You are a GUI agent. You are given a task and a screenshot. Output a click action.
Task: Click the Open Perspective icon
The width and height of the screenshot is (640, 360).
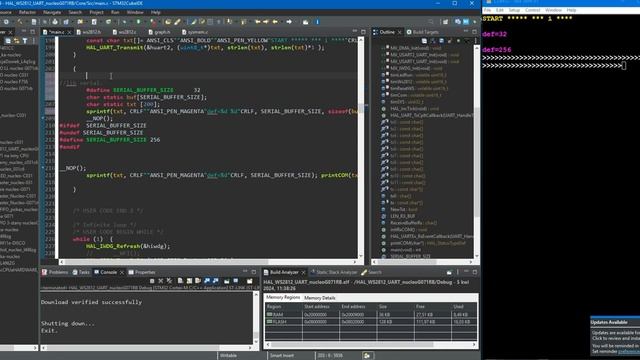coord(446,22)
